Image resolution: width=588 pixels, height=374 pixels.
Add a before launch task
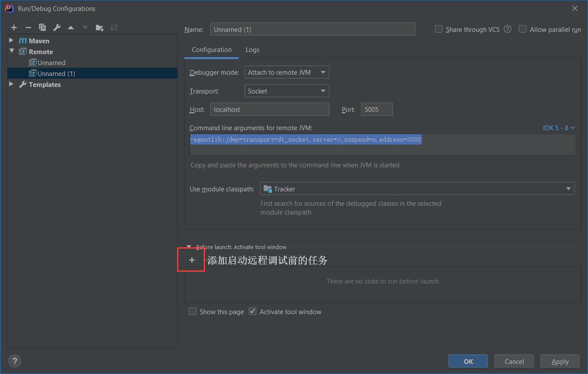[x=191, y=260]
